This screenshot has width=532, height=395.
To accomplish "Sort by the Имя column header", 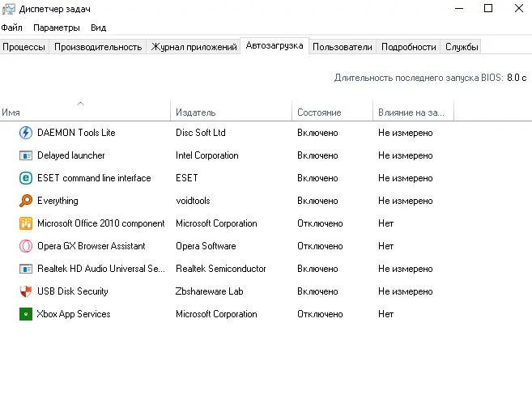I will (85, 113).
